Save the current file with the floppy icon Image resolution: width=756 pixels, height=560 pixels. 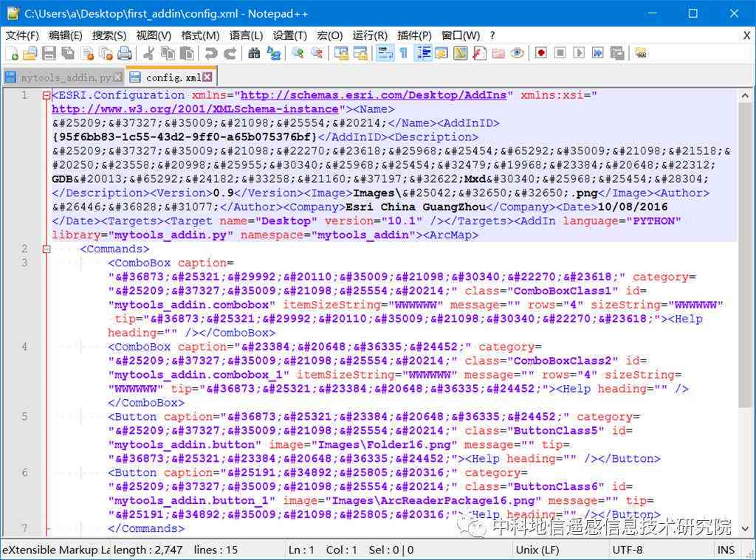coord(49,53)
